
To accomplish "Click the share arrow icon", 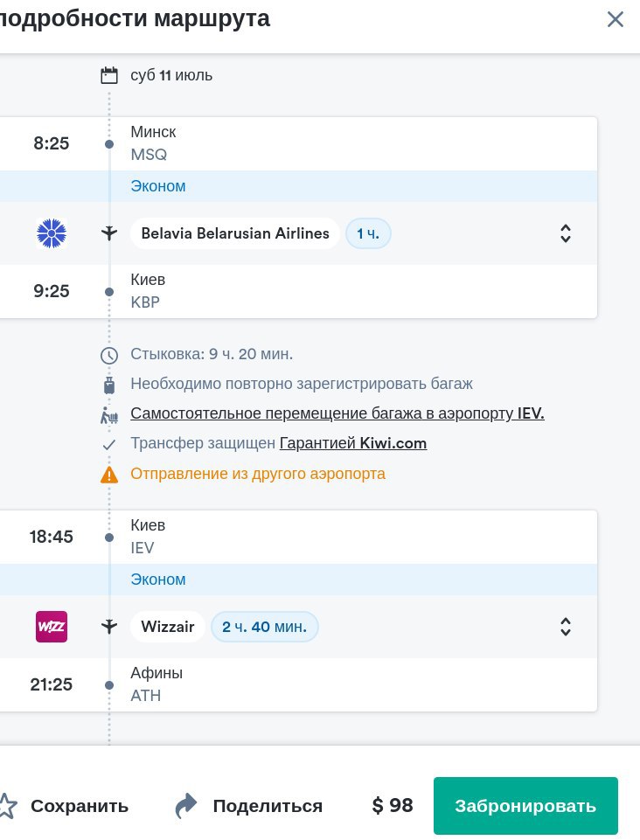I will 186,806.
